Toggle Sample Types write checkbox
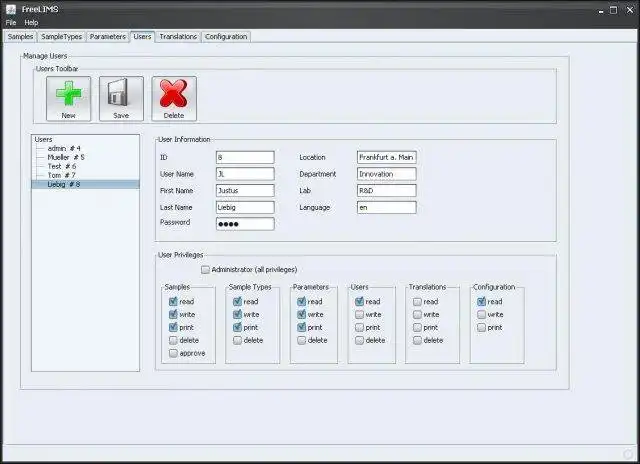 (238, 314)
